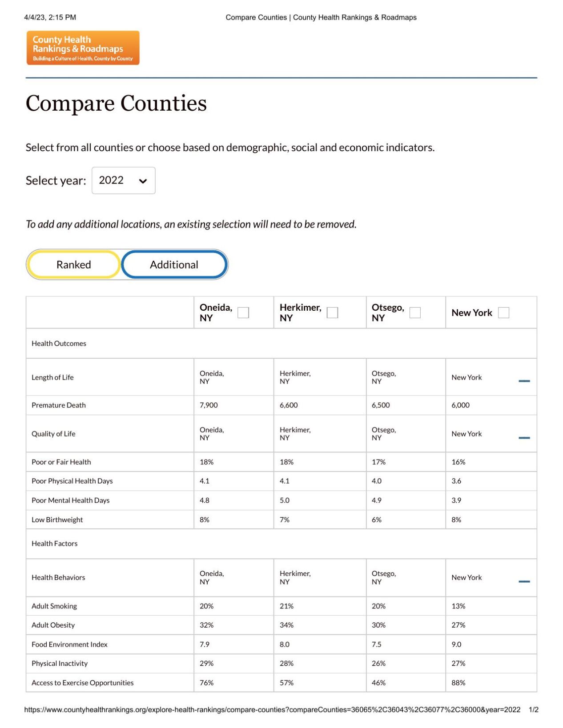Click the County Health Rankings & Roadmaps logo
Screen dimensions: 563x728
(83, 48)
